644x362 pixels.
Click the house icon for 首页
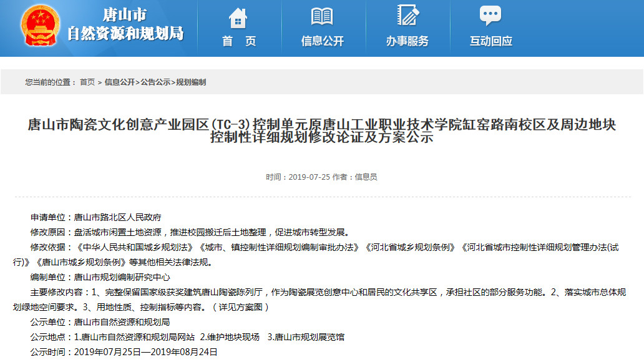(x=238, y=17)
